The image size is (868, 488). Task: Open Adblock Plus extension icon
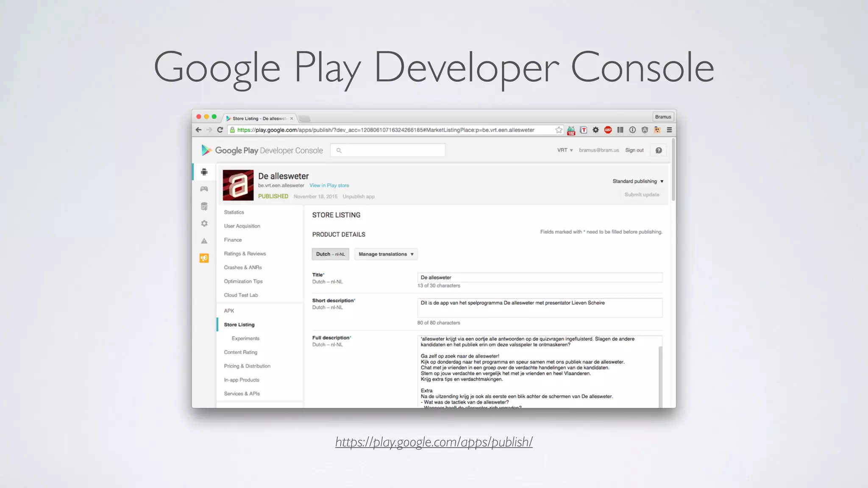pos(608,130)
